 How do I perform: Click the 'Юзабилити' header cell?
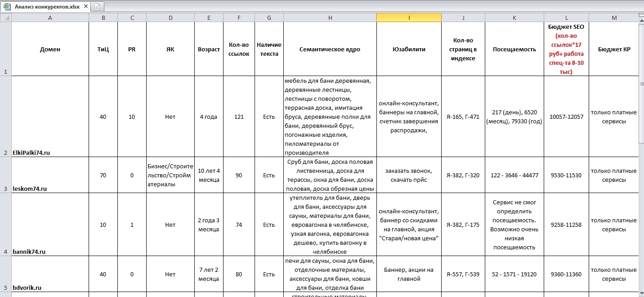409,49
